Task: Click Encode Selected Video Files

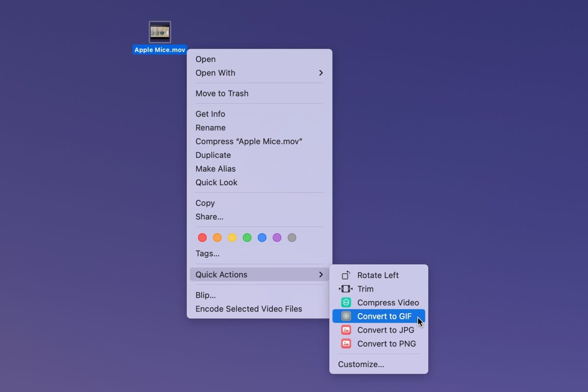Action: click(x=248, y=309)
